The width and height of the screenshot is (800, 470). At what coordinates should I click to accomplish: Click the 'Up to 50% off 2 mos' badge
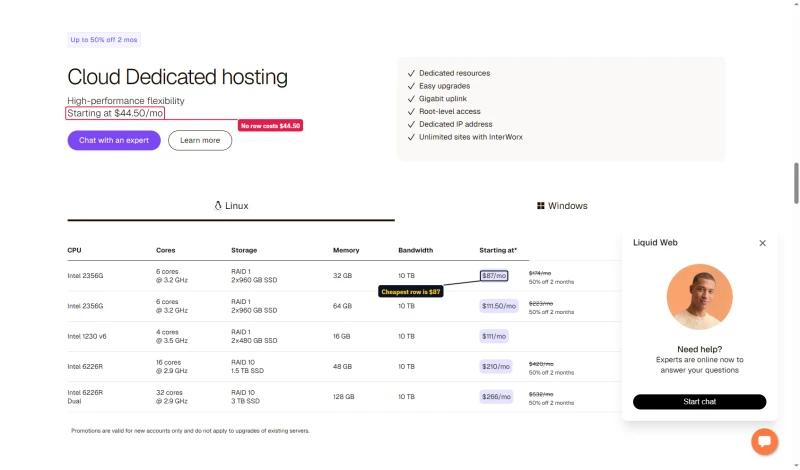pyautogui.click(x=104, y=40)
